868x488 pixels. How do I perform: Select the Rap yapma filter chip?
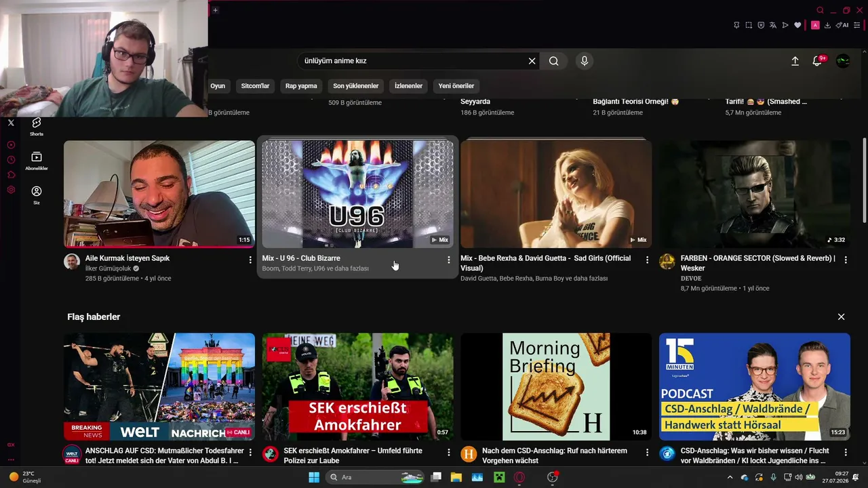point(301,86)
